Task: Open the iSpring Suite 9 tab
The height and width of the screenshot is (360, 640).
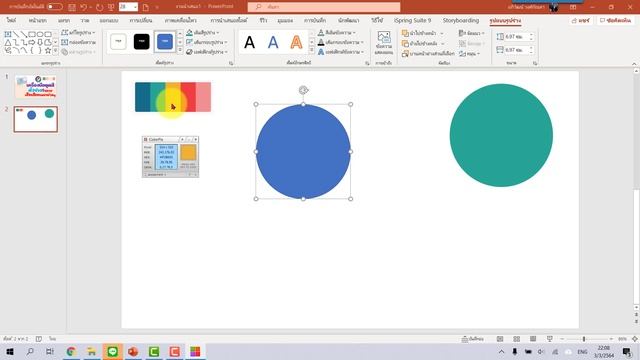Action: point(412,20)
